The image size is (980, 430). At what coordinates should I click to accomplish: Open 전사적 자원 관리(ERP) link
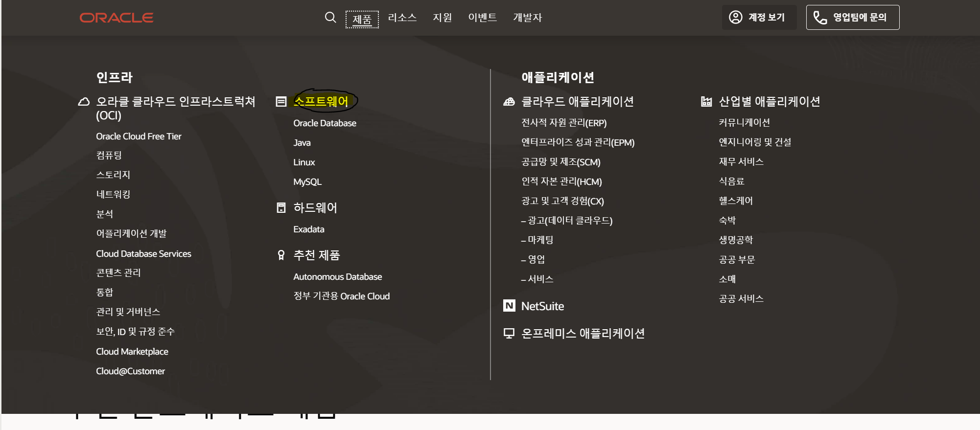coord(564,123)
